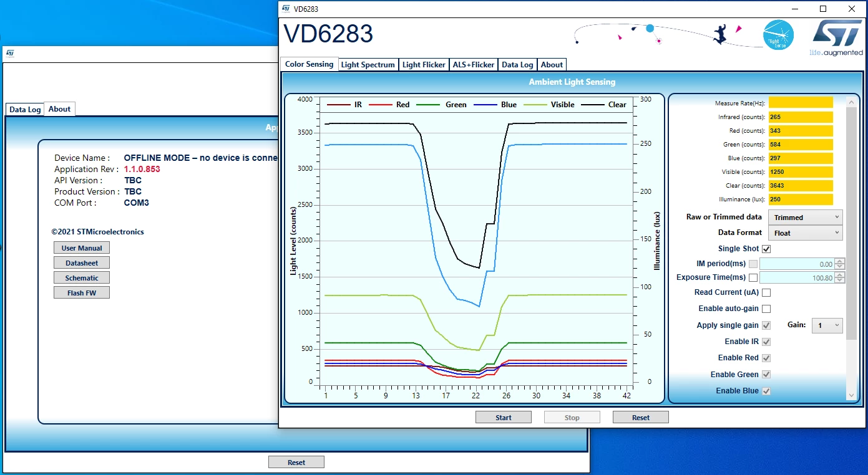Decrease the IM period value with down arrow
The width and height of the screenshot is (868, 475).
click(x=840, y=267)
